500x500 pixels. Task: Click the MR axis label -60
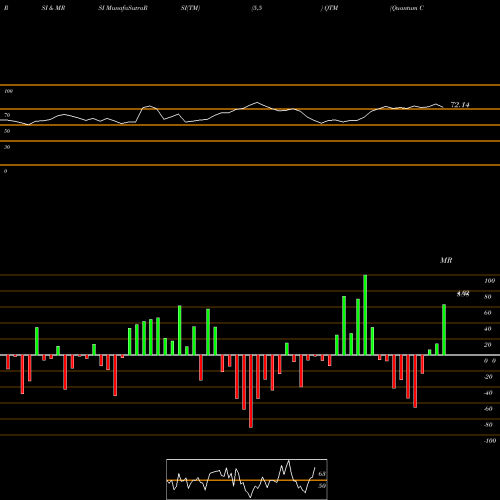tap(488, 409)
